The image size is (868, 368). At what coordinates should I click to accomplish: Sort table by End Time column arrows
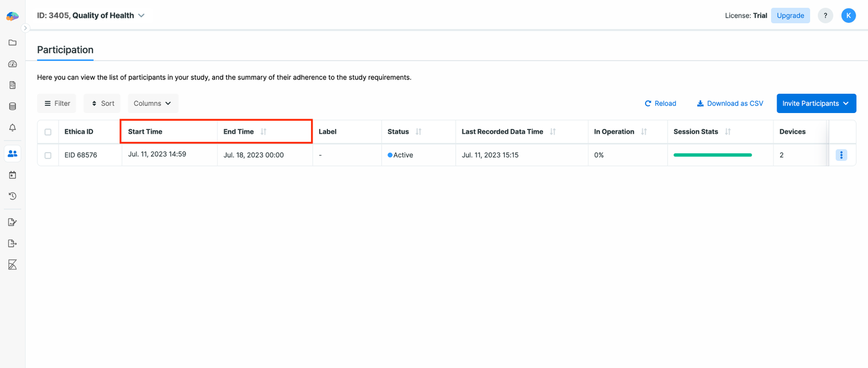tap(263, 132)
